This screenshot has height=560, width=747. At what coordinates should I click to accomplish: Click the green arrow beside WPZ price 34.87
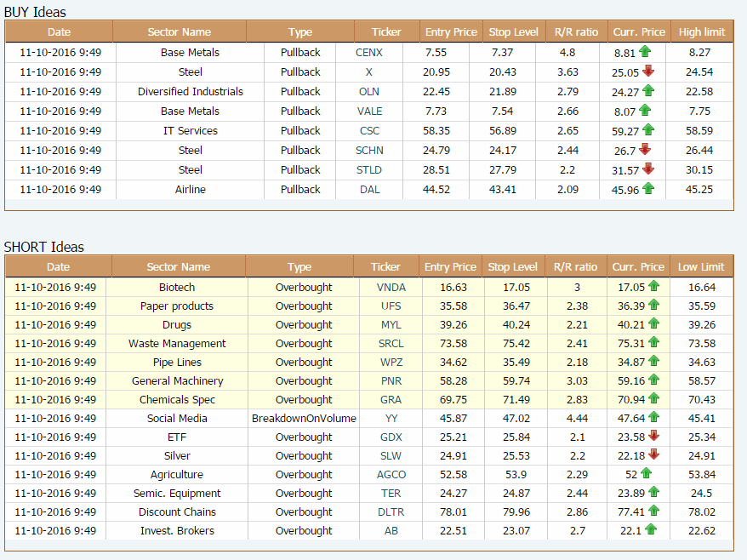pyautogui.click(x=653, y=361)
